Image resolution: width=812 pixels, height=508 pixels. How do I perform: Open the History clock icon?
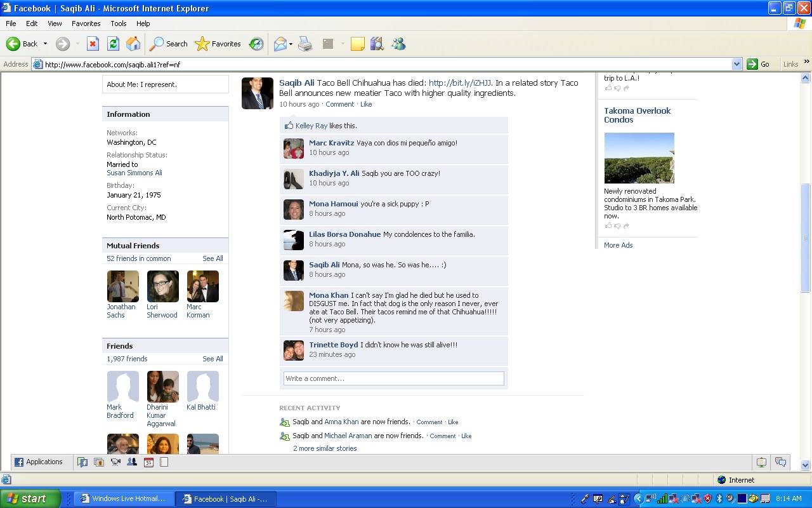pos(256,44)
